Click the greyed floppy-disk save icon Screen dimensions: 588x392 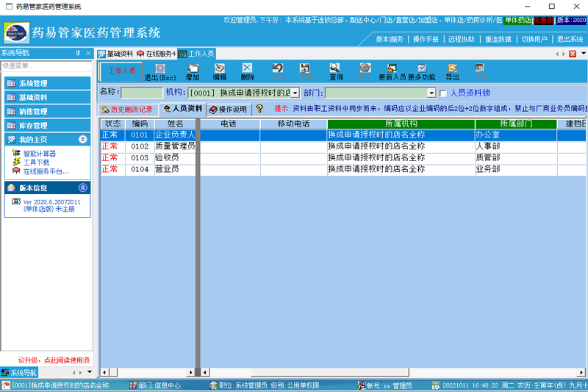[305, 68]
